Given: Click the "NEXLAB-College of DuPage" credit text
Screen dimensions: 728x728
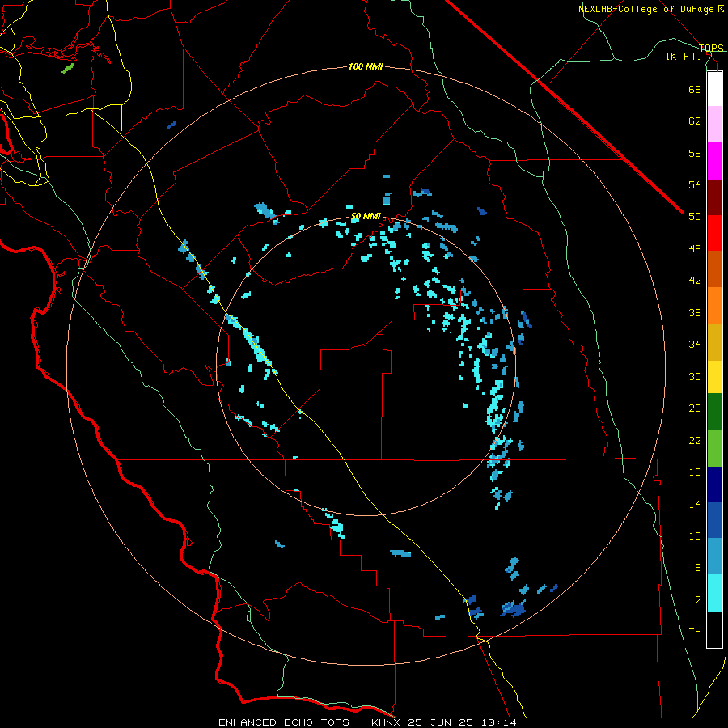Looking at the screenshot, I should coord(645,9).
